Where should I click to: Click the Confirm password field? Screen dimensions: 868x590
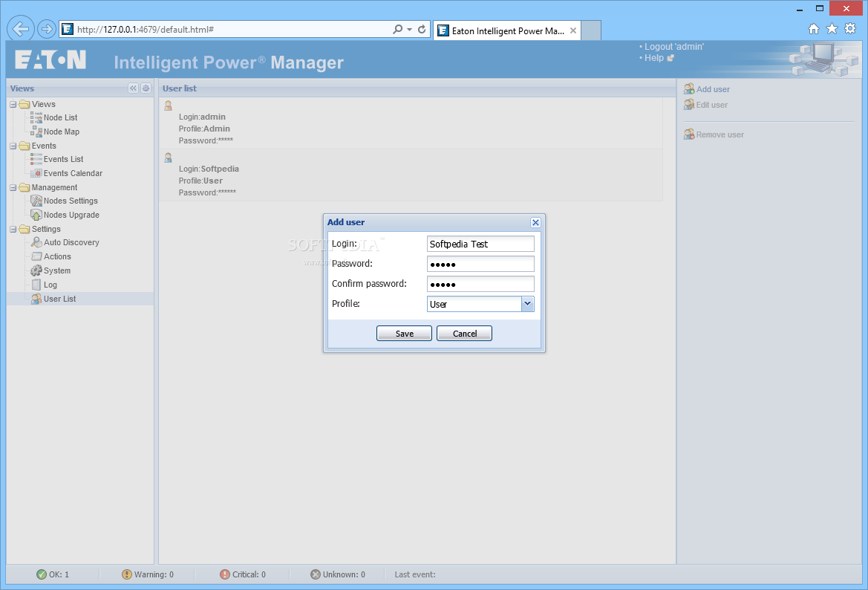click(x=480, y=284)
